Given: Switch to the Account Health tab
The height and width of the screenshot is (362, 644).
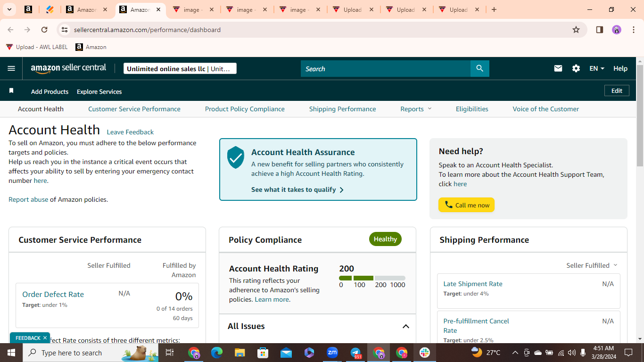Looking at the screenshot, I should click(41, 109).
